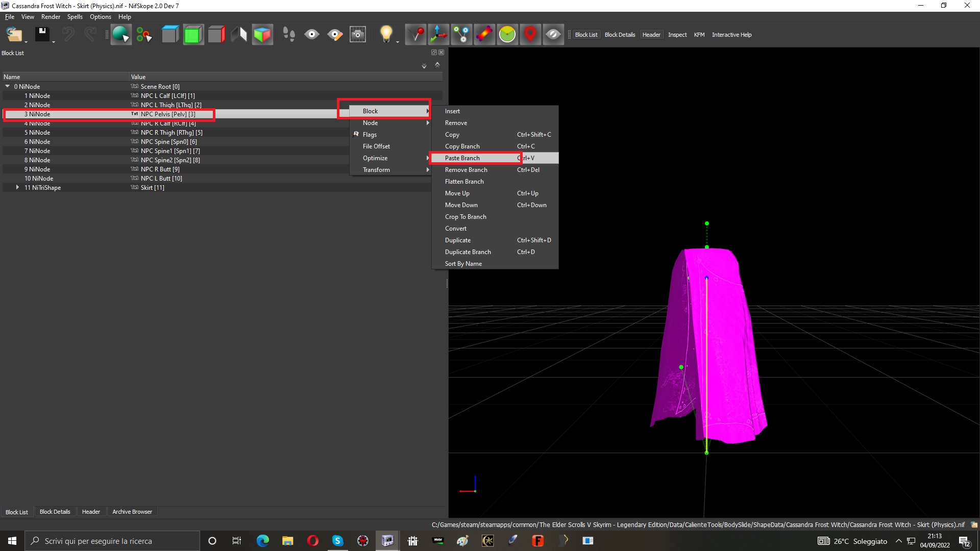
Task: Click the Windows search box
Action: point(112,541)
